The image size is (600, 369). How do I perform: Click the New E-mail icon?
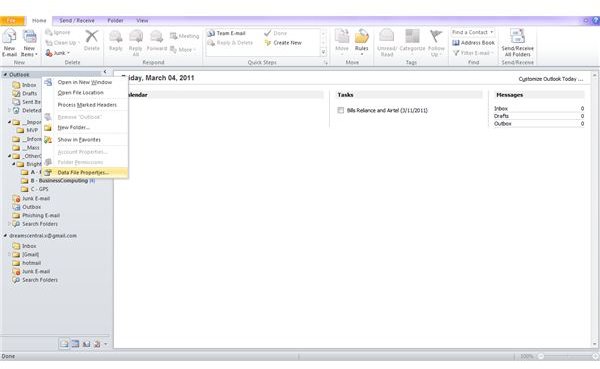(9, 42)
